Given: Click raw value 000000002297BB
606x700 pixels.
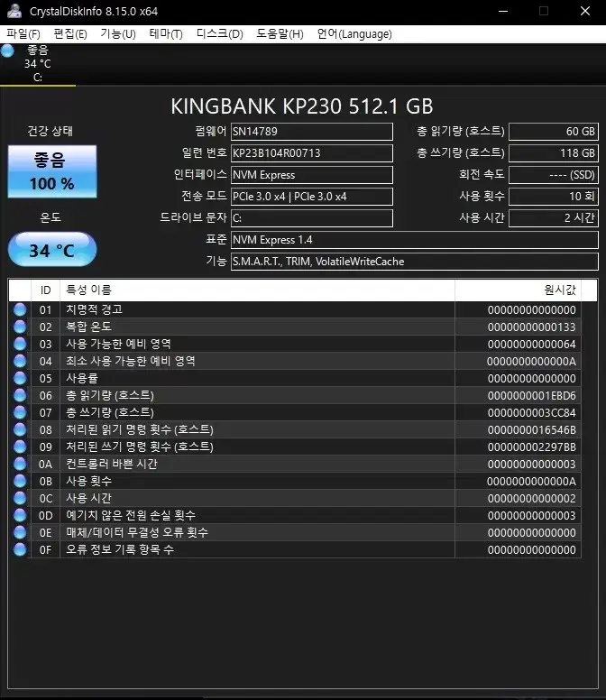Looking at the screenshot, I should [531, 447].
